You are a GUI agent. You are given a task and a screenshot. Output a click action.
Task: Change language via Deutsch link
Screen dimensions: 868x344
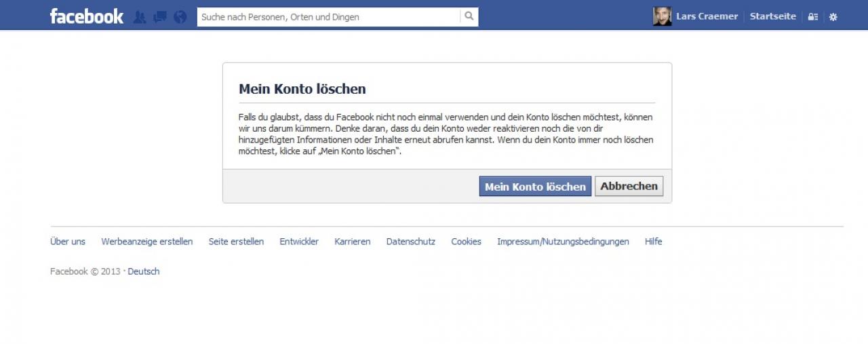pyautogui.click(x=144, y=271)
